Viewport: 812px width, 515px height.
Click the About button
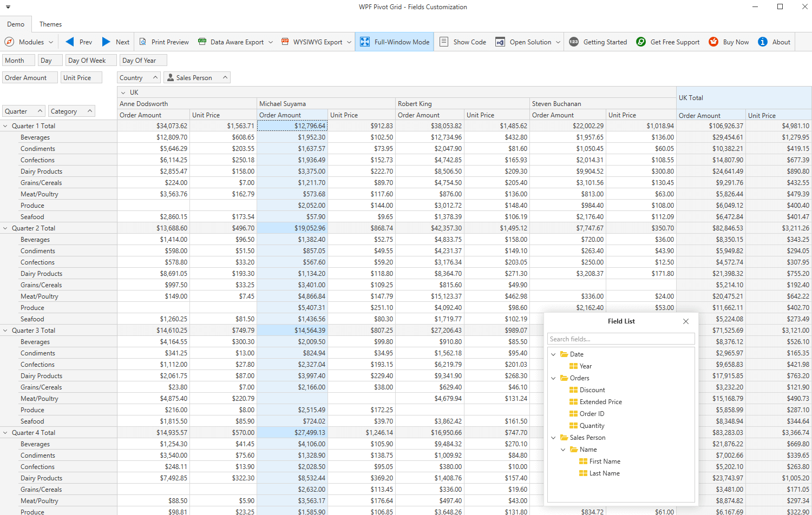tap(775, 42)
